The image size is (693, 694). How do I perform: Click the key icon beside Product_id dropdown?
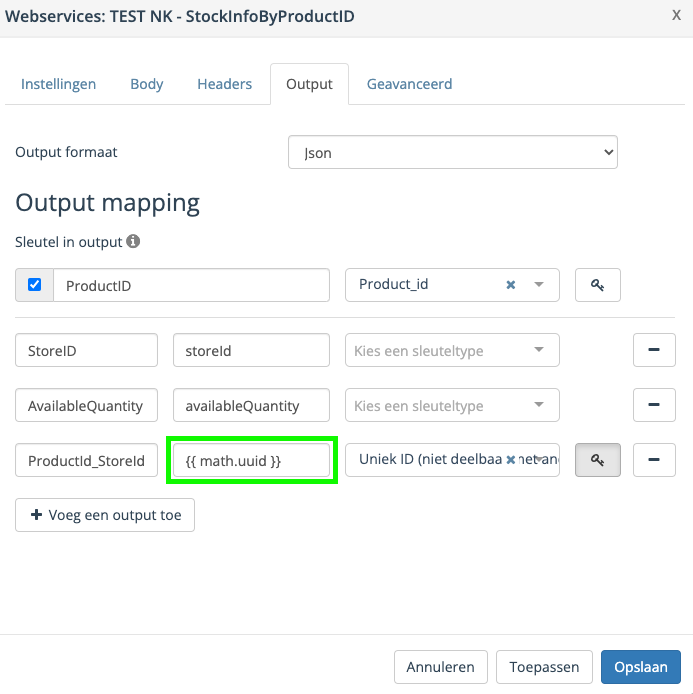coord(597,285)
